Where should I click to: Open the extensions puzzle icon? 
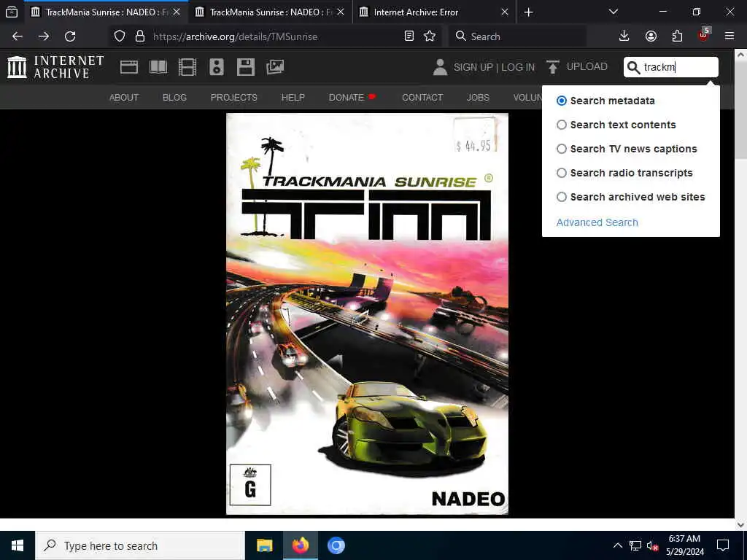[677, 36]
